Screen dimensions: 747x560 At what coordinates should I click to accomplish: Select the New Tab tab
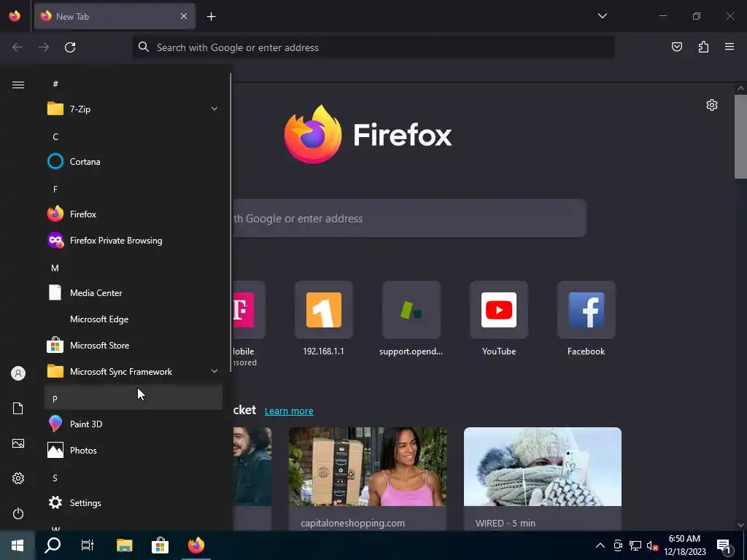point(115,16)
